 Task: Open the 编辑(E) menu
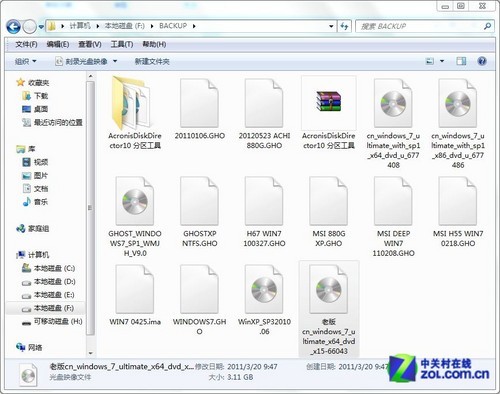coord(58,44)
